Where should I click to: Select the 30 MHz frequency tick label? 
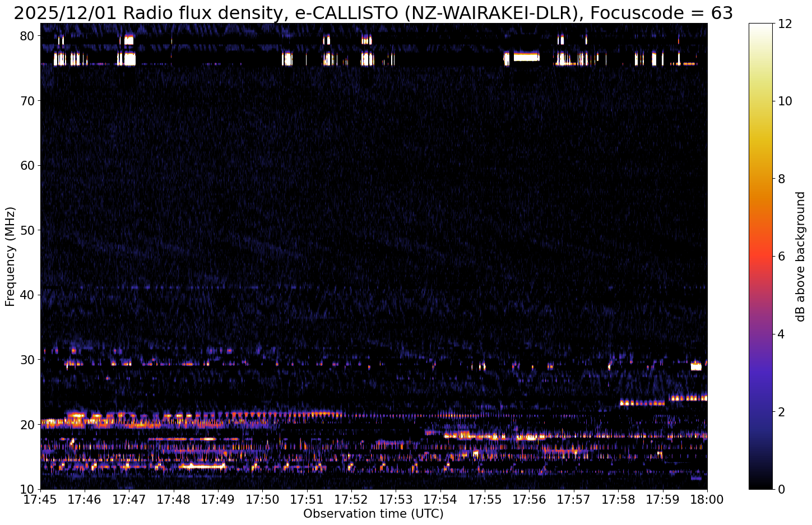[x=28, y=360]
